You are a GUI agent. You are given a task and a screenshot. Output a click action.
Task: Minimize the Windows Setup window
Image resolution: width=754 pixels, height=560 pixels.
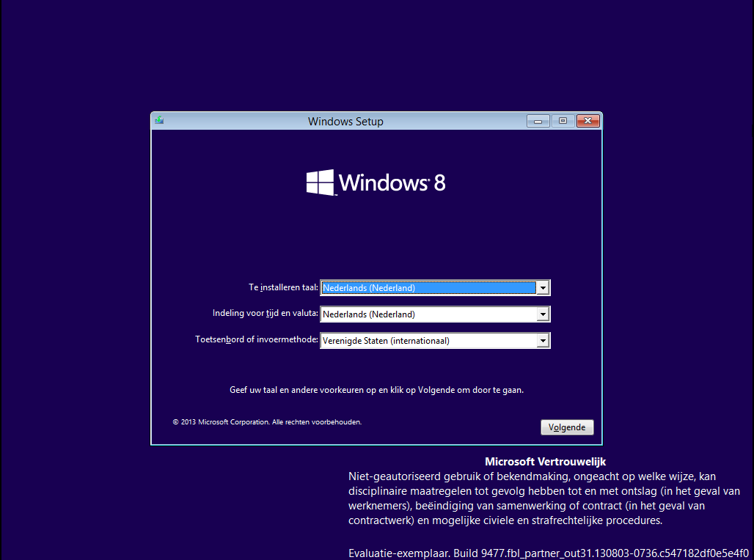point(538,121)
